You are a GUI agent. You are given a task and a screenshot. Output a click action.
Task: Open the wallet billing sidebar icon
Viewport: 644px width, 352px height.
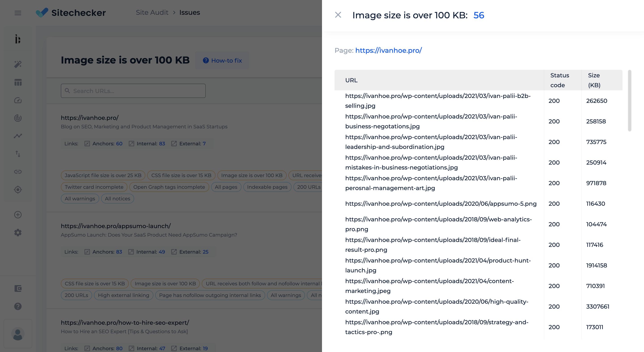point(18,288)
